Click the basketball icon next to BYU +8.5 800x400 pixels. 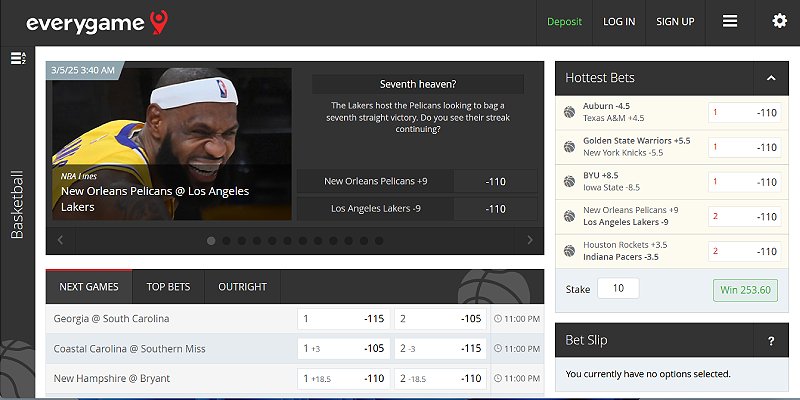click(x=569, y=182)
